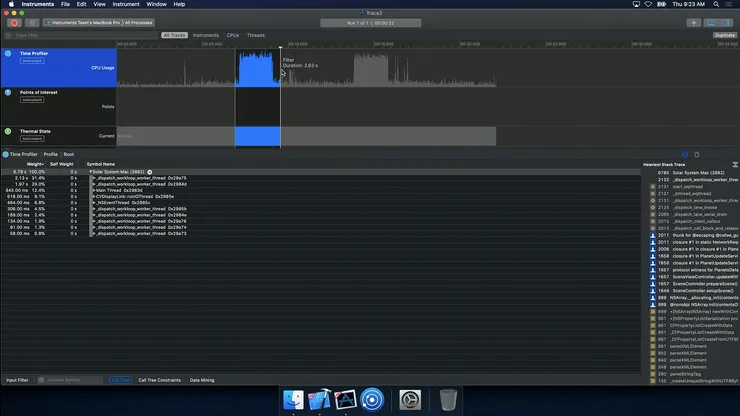Click the red Record button
The height and width of the screenshot is (416, 740).
[x=13, y=22]
